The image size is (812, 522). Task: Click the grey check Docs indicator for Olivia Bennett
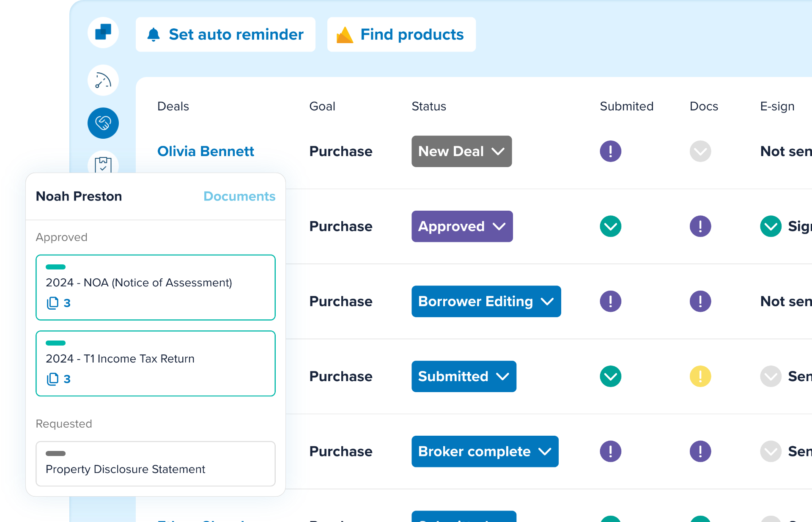700,151
